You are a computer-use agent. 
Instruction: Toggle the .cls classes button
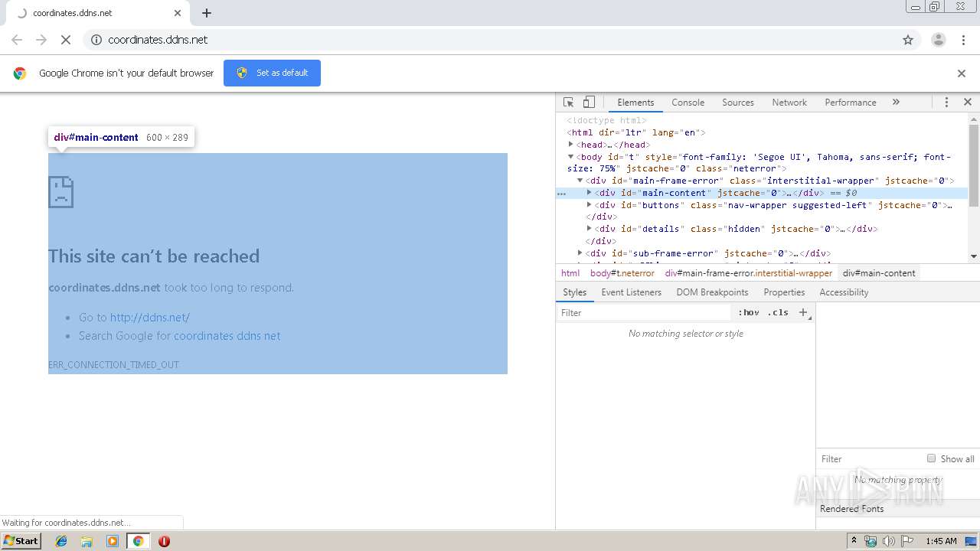778,312
